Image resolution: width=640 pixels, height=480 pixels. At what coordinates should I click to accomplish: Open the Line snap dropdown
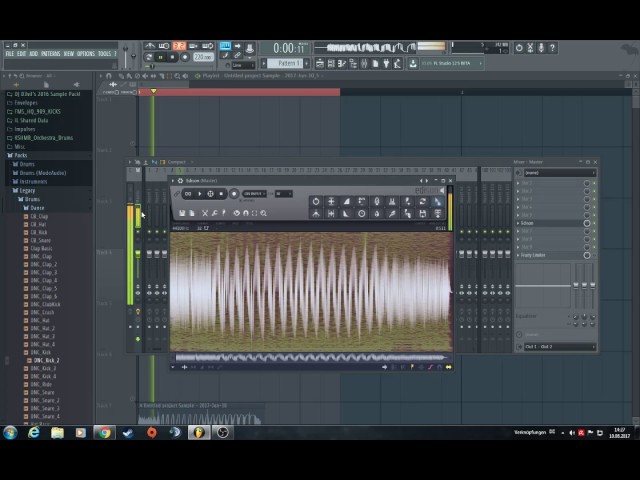[243, 65]
